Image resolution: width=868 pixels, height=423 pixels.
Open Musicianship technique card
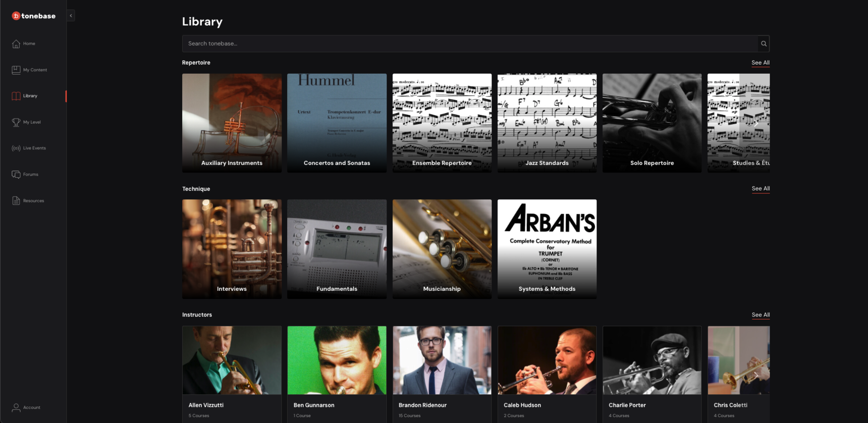pyautogui.click(x=442, y=249)
